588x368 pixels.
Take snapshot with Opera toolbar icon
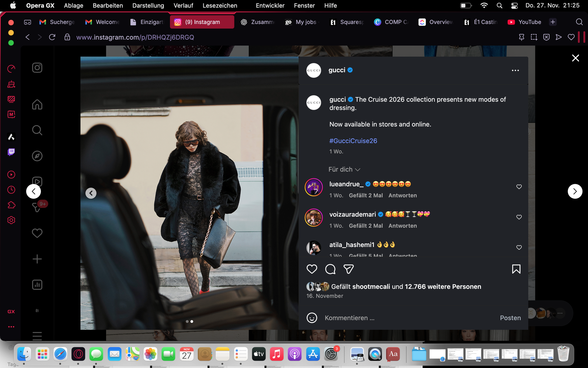(x=534, y=37)
